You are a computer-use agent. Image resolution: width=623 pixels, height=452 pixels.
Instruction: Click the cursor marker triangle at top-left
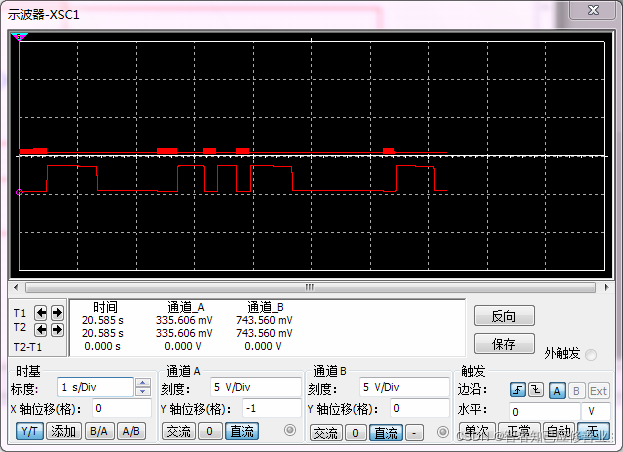click(19, 37)
